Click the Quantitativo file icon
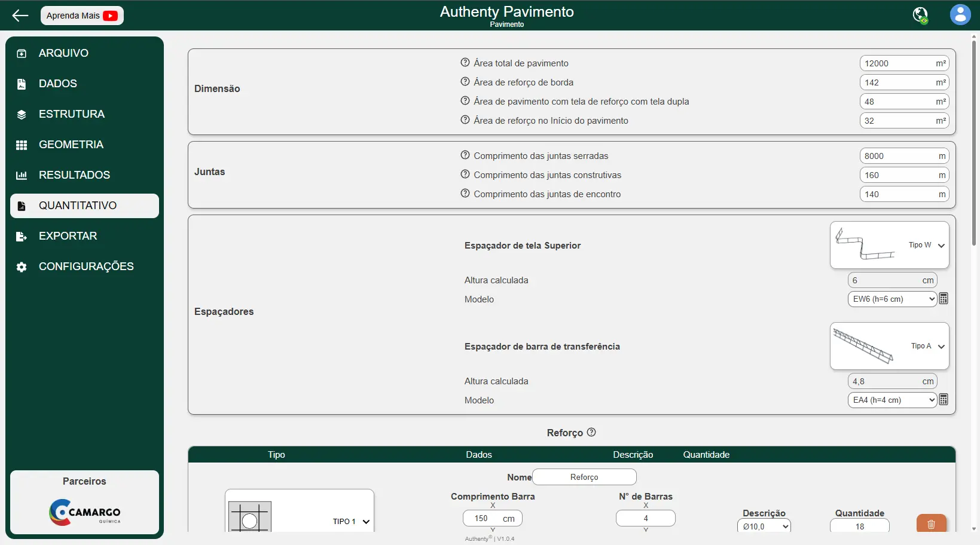The height and width of the screenshot is (545, 980). click(22, 206)
